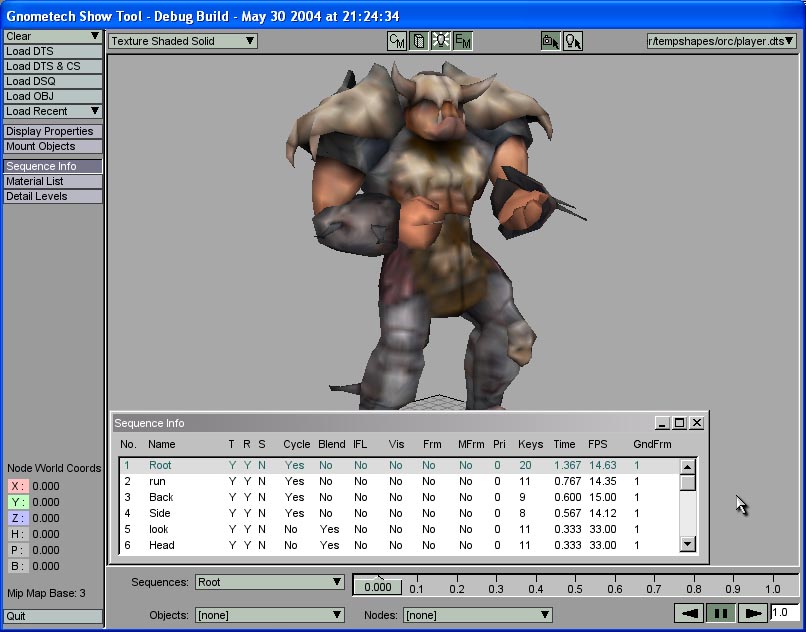Click the 0.000 time field on the timeline
806x632 pixels.
coord(377,587)
